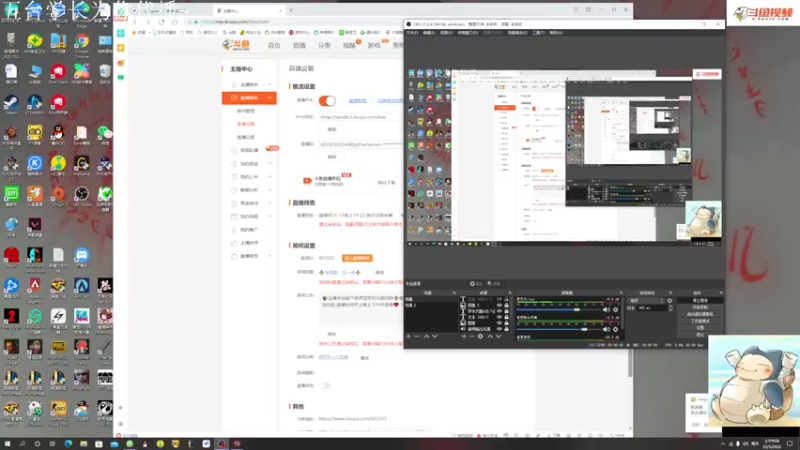Open the OBS 文件 menu
800x450 pixels.
[412, 33]
